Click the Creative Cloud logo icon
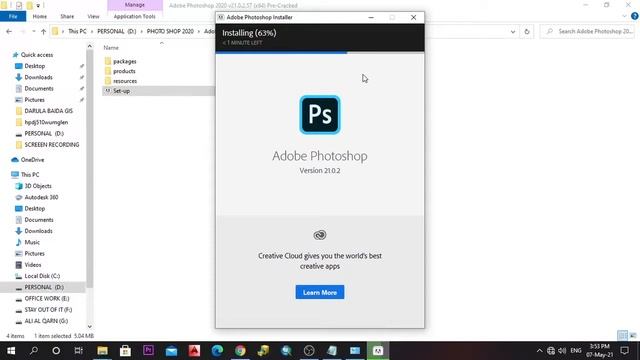640x360 pixels. coord(320,235)
